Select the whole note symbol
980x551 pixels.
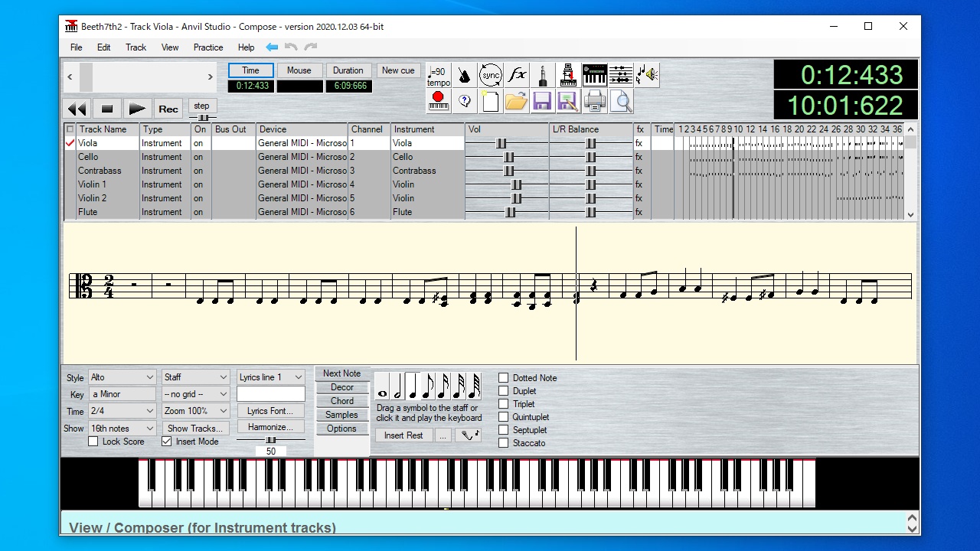coord(382,386)
